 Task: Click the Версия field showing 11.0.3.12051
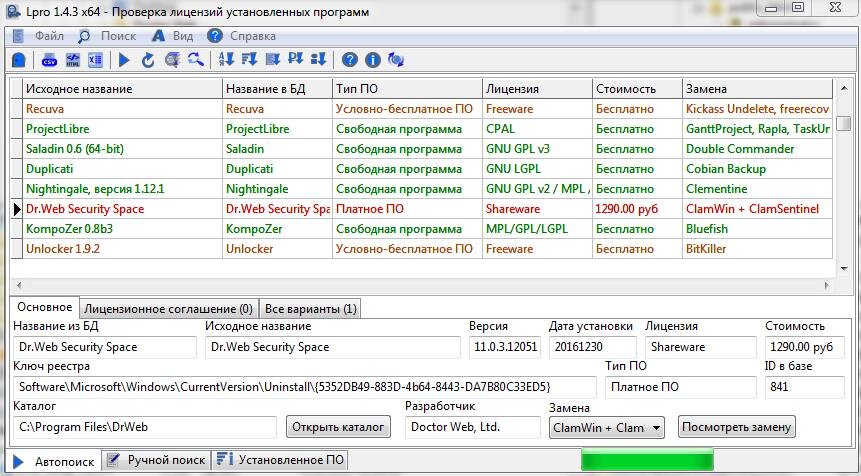click(505, 347)
